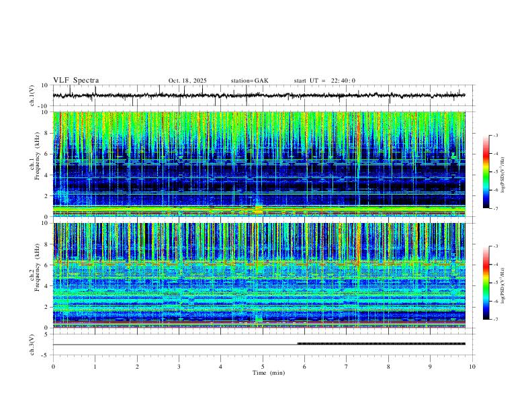Click the ch.2 spectrogram colorbar

pyautogui.click(x=486, y=283)
